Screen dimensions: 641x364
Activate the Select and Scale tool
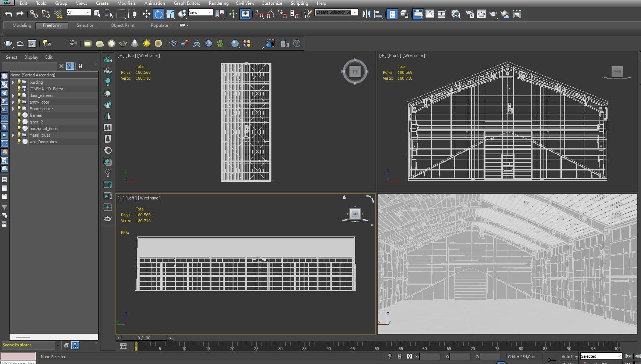click(170, 14)
